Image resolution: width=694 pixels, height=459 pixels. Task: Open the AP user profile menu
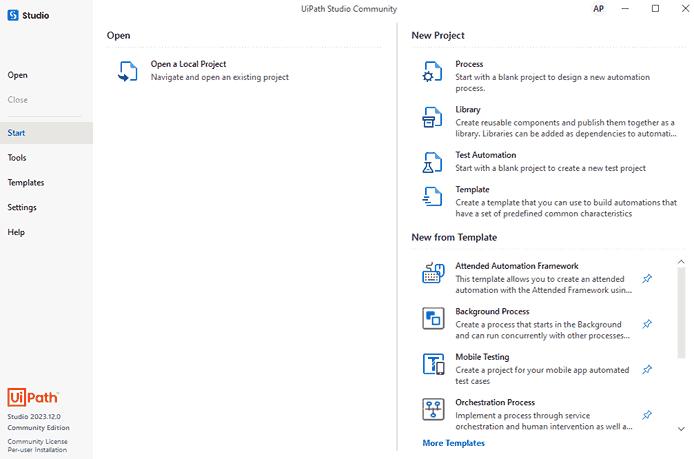pyautogui.click(x=598, y=9)
